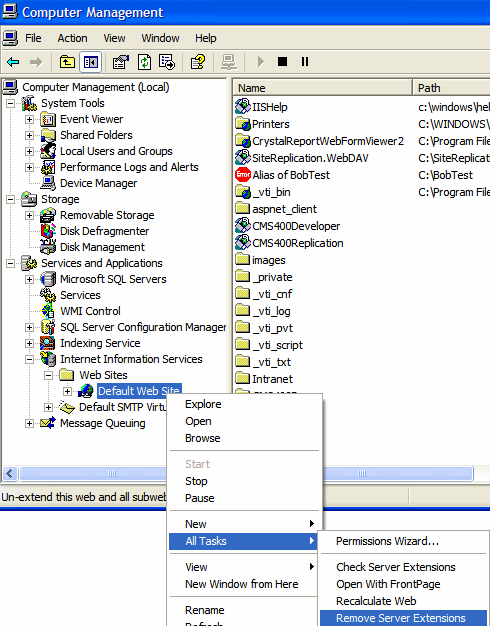Collapse the Web Sites node
490x626 pixels.
click(48, 375)
